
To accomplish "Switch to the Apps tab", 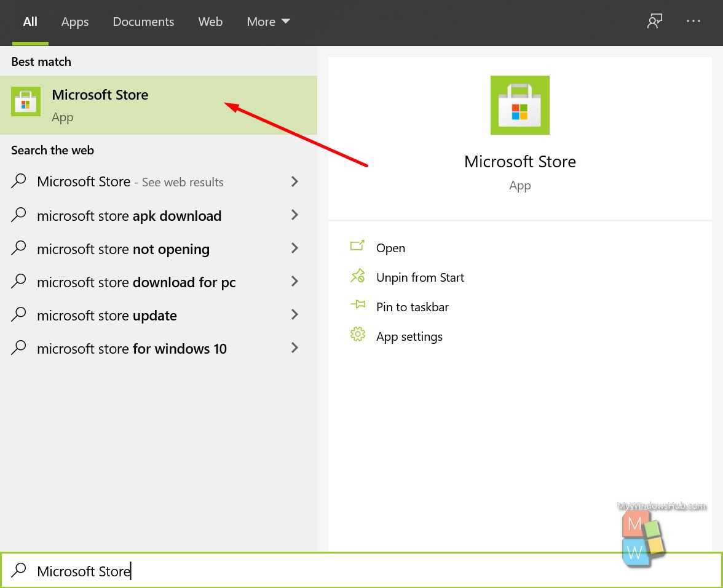I will (75, 22).
